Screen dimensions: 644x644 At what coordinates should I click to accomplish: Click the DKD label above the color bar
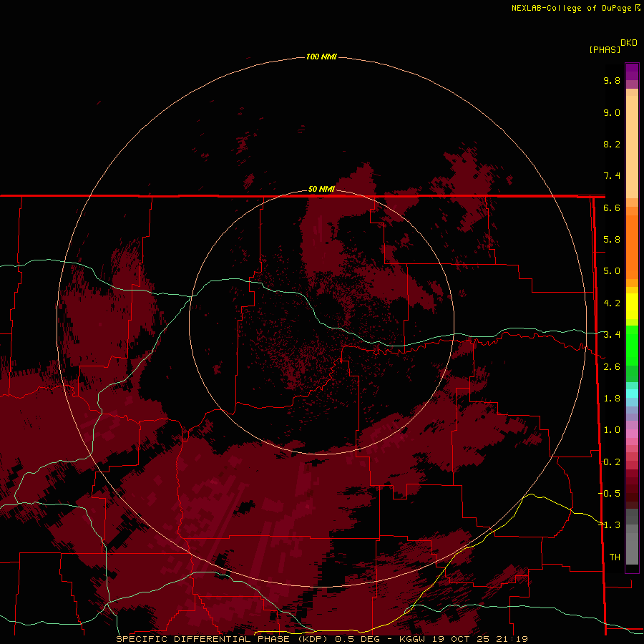[629, 43]
